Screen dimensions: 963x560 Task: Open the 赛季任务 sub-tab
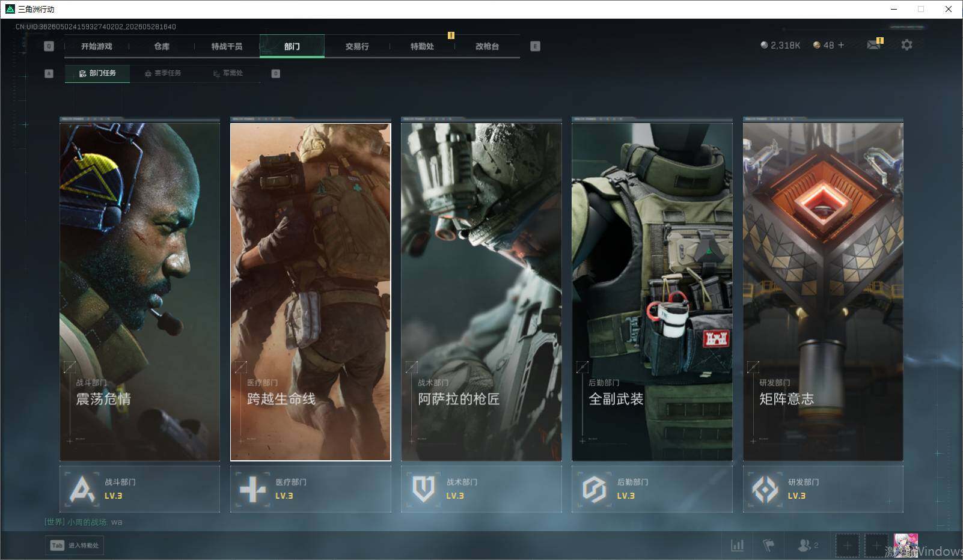pos(163,73)
